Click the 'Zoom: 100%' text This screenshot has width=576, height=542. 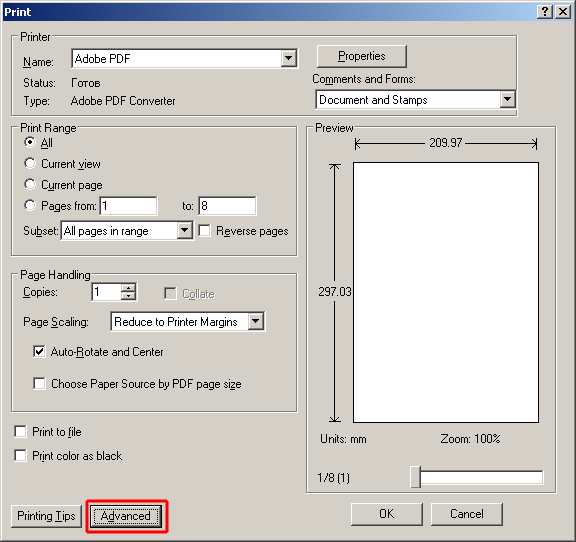click(x=470, y=439)
